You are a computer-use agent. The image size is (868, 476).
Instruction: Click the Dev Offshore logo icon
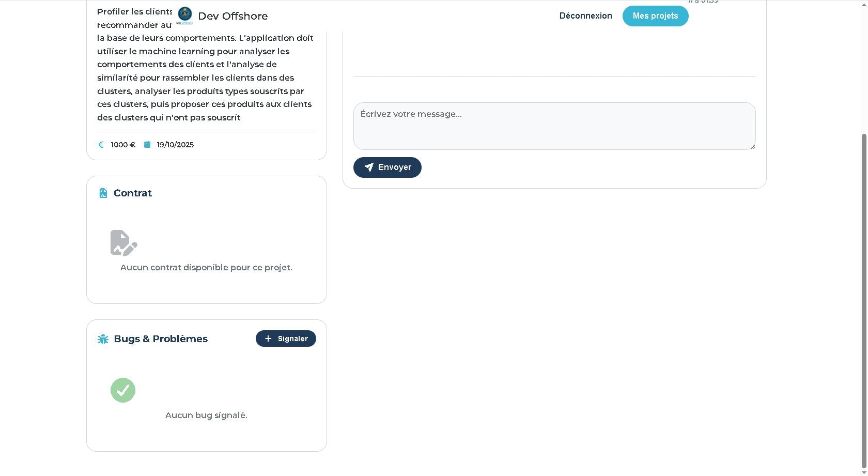coord(184,15)
